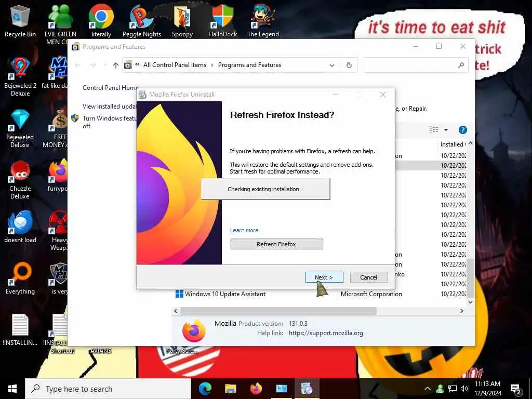Open the view options dropdown arrow
The image size is (532, 399).
446,129
